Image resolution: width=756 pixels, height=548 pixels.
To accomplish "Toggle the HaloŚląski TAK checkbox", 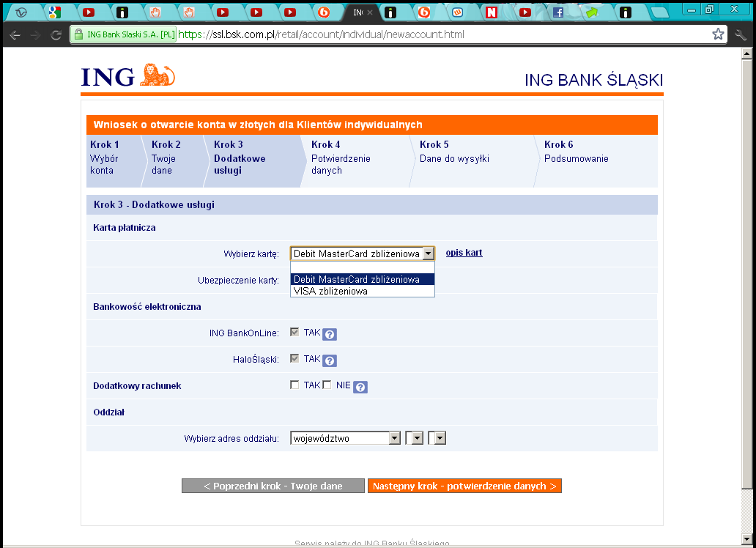I will 294,358.
